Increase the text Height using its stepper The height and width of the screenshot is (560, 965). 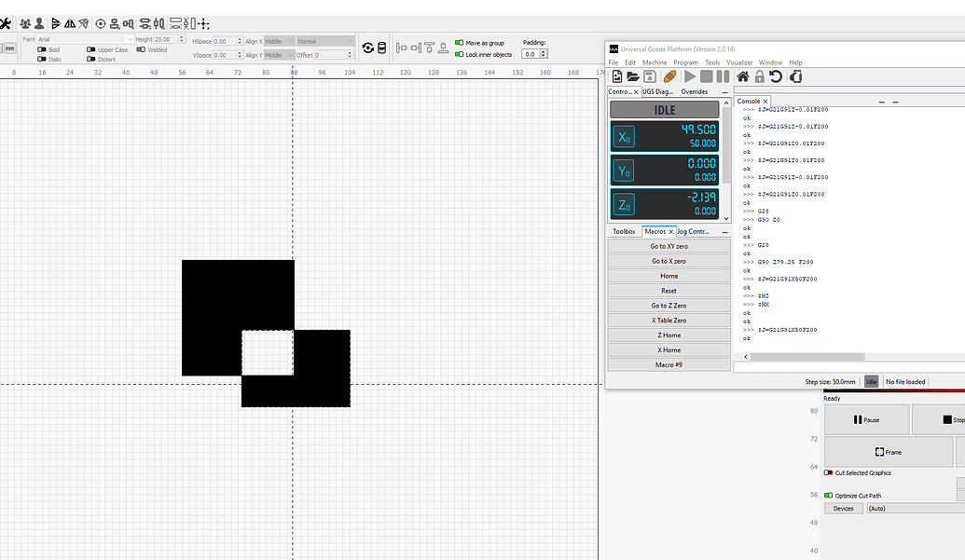click(181, 36)
